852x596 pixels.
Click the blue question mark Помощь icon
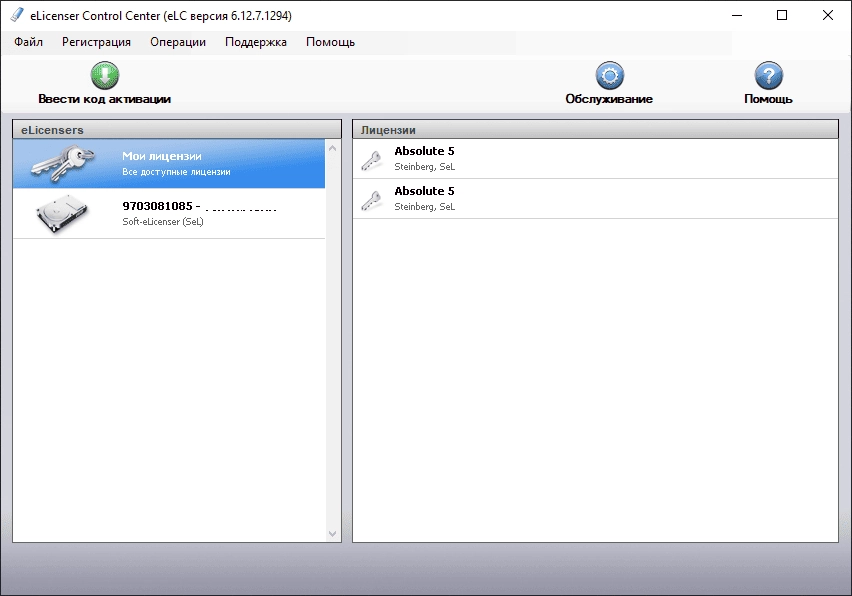(x=768, y=75)
